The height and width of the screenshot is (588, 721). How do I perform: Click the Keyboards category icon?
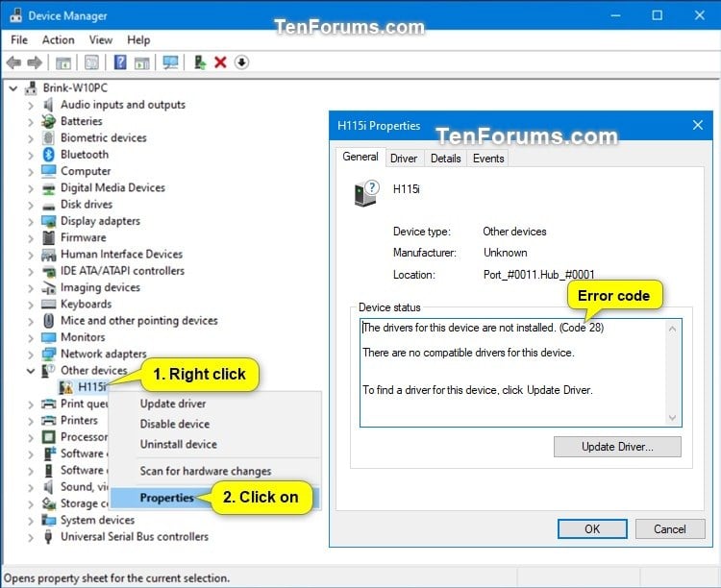point(48,304)
